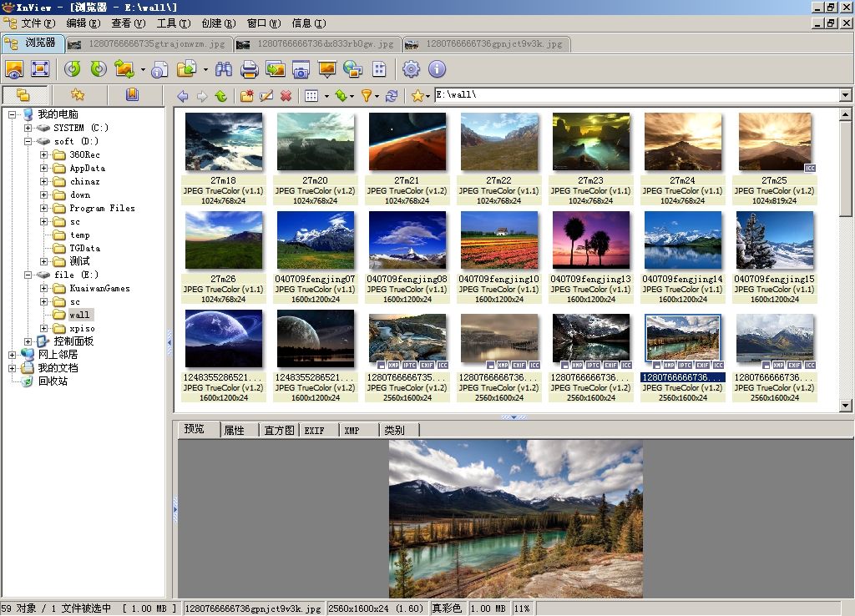Open settings with the gear icon

click(x=411, y=69)
